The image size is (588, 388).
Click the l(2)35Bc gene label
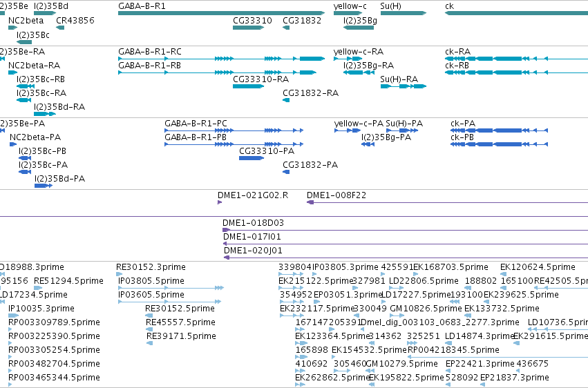[33, 35]
